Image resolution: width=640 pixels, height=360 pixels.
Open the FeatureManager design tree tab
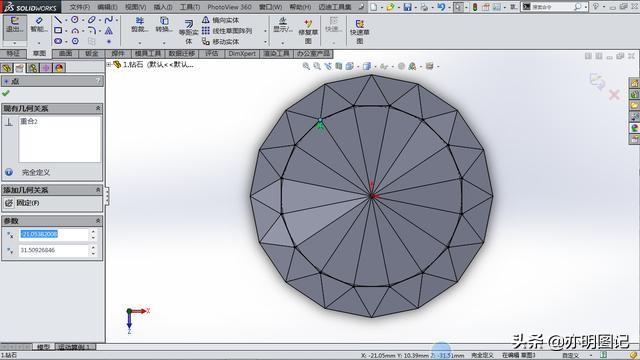(7, 68)
